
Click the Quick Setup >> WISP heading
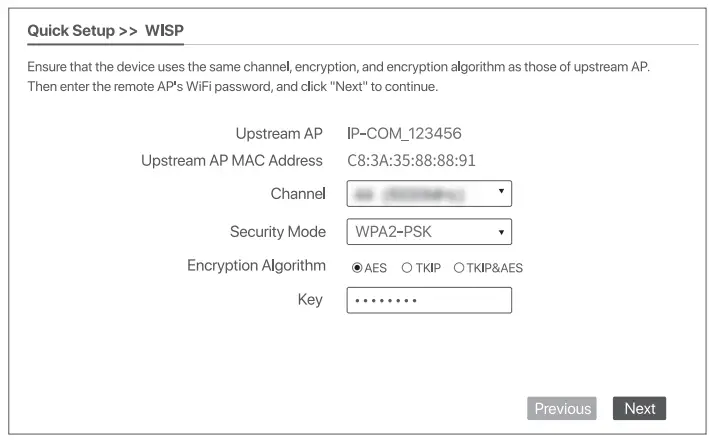[105, 30]
